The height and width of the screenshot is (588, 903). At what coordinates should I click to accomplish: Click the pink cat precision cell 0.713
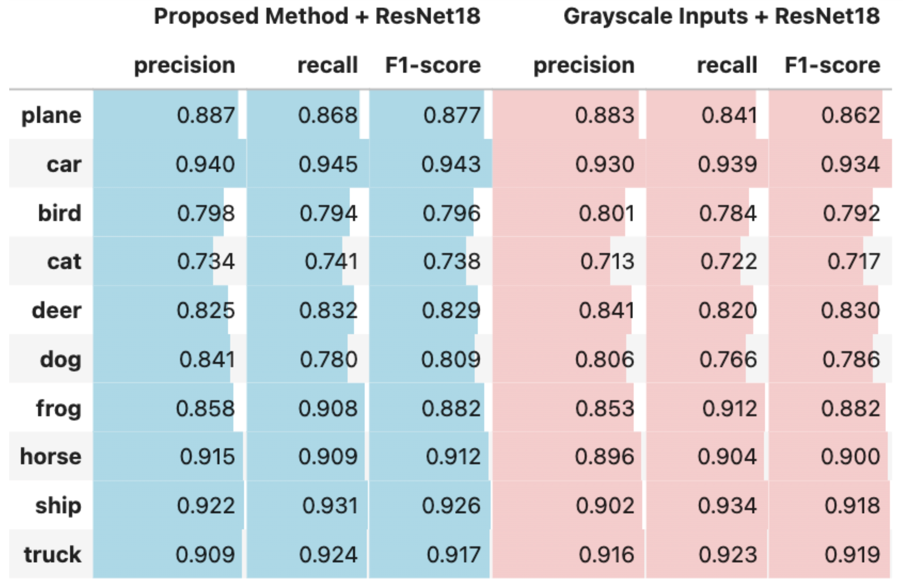(x=607, y=261)
